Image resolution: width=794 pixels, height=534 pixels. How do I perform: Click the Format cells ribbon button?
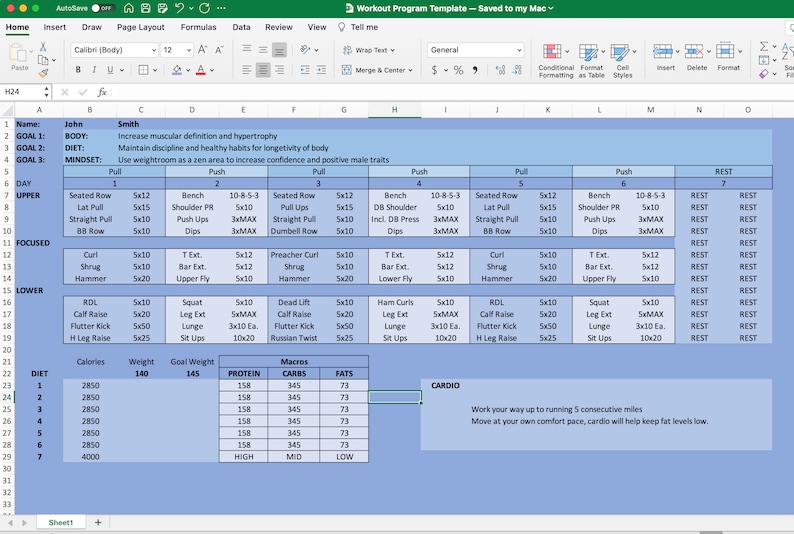click(x=728, y=57)
